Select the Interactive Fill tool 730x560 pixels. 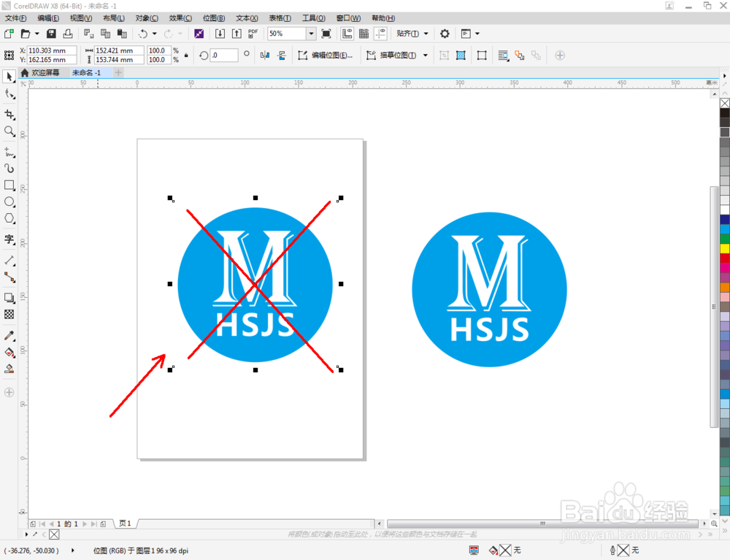click(x=9, y=353)
